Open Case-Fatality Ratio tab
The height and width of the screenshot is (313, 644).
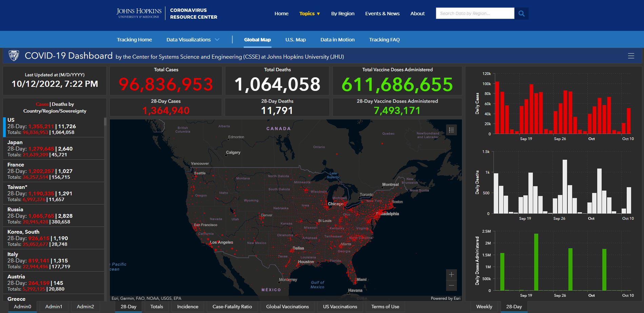[x=232, y=307]
